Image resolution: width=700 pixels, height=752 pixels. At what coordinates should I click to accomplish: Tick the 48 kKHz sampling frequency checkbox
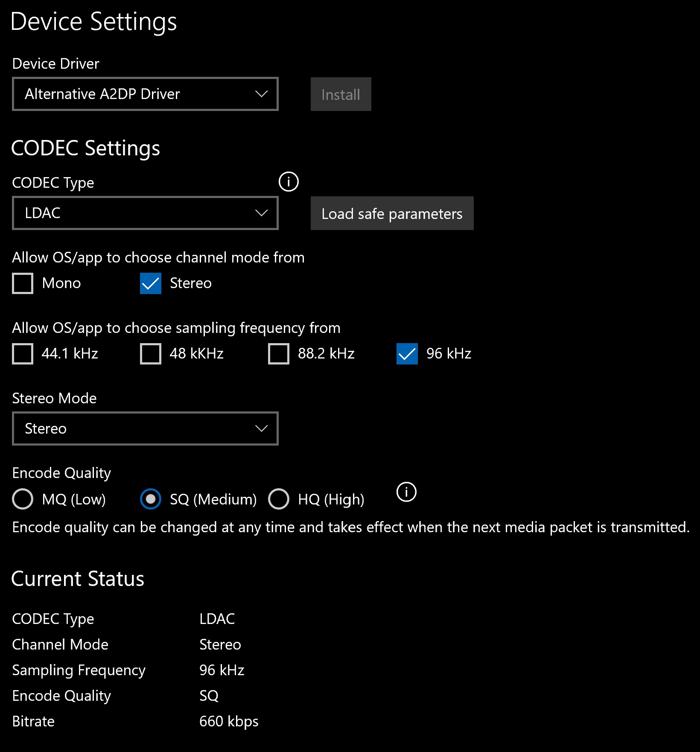[151, 354]
